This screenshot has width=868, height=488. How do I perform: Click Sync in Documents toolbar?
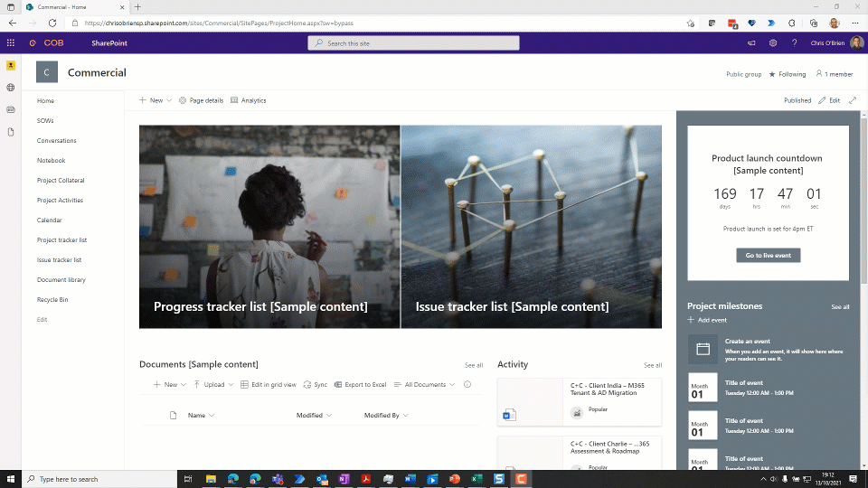pos(315,385)
